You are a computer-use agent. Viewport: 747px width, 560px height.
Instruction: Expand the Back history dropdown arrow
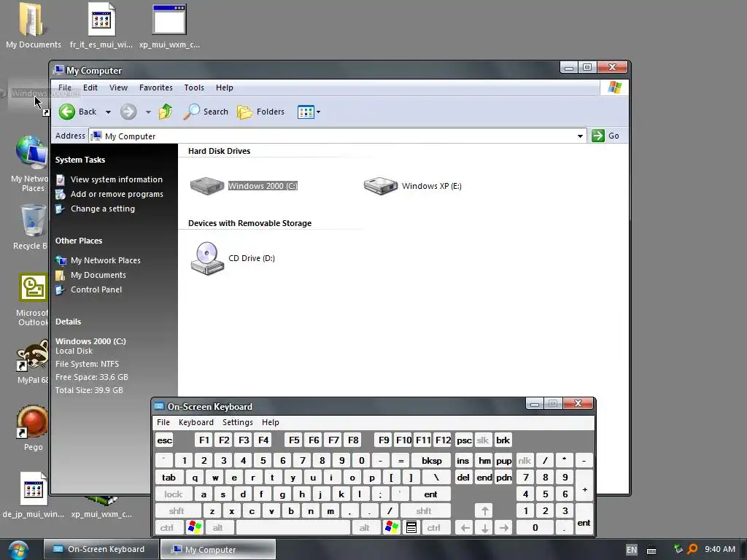pyautogui.click(x=108, y=112)
